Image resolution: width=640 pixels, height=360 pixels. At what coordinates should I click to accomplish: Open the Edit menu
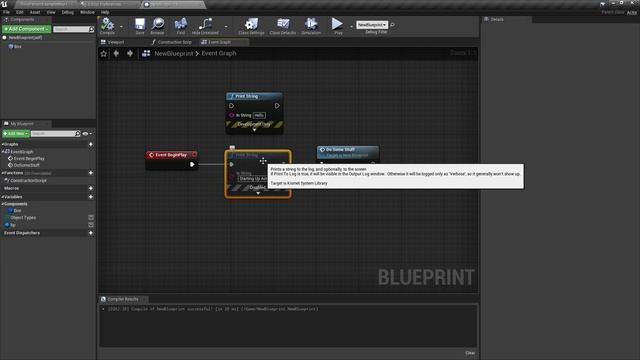point(20,12)
